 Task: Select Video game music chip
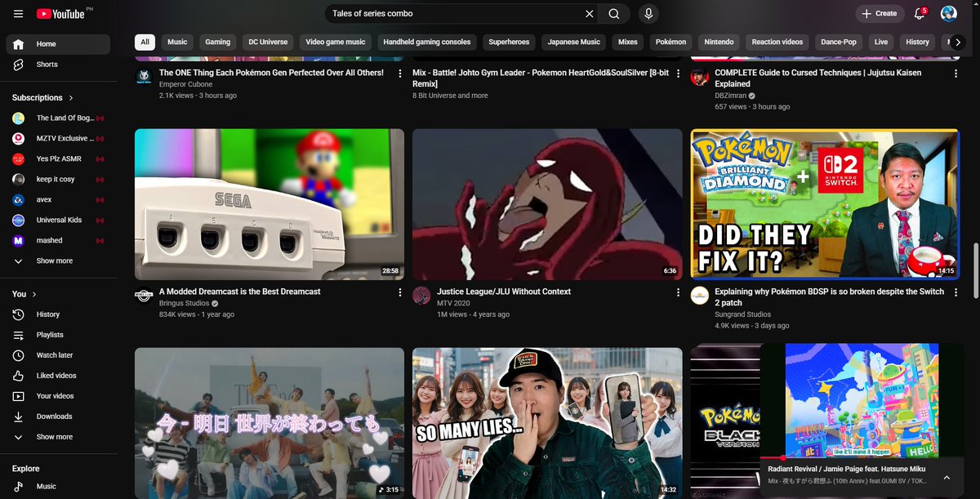(336, 42)
